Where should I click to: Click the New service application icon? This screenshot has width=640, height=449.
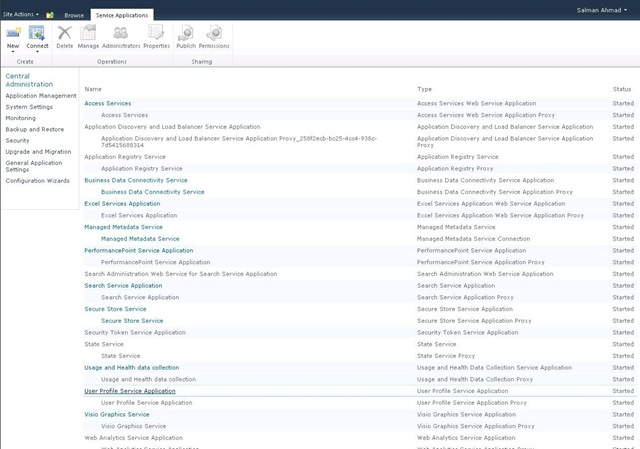13,33
